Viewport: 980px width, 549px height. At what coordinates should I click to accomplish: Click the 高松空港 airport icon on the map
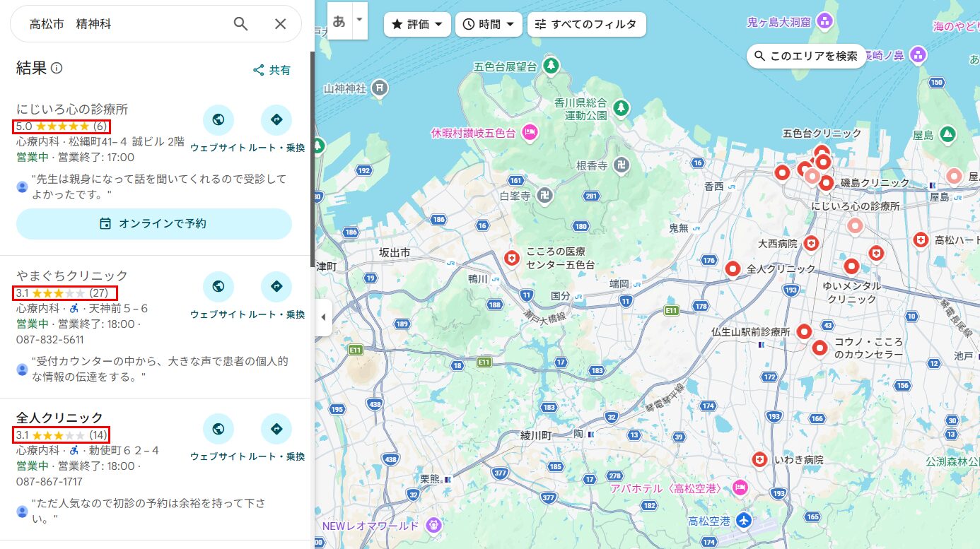click(x=742, y=521)
